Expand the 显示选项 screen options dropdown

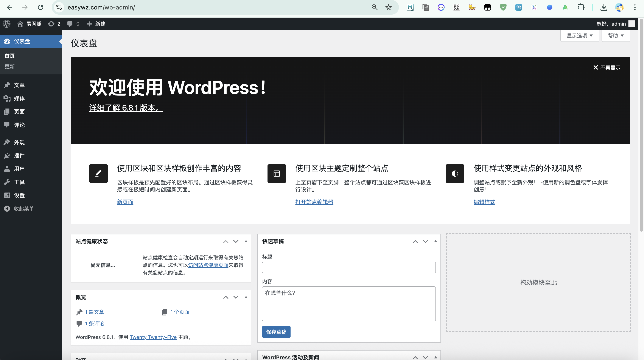[579, 36]
